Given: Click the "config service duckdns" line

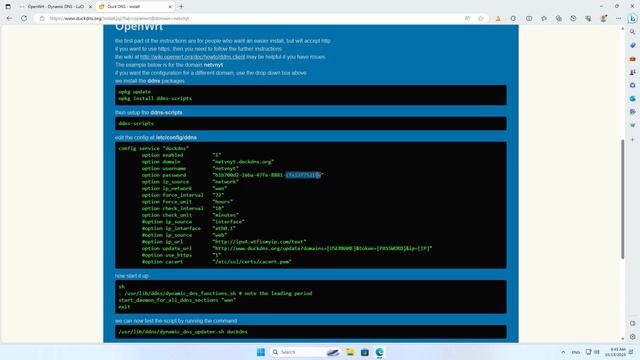Looking at the screenshot, I should point(153,149).
